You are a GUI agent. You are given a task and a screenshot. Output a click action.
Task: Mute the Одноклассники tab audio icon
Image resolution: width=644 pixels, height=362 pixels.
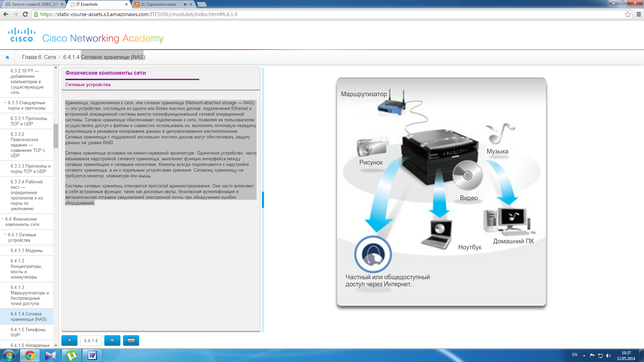tap(185, 4)
